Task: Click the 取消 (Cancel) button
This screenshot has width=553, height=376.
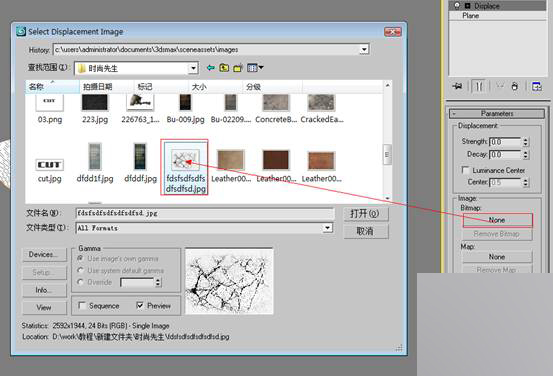Action: click(x=366, y=231)
